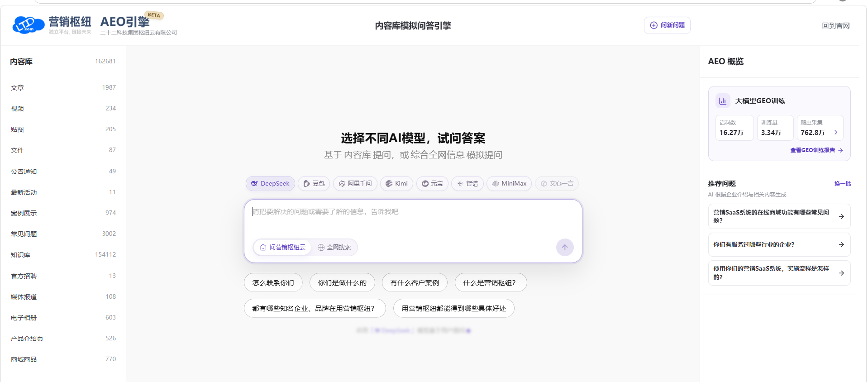Open 查看GEO训练报告 link
Image resolution: width=868 pixels, height=382 pixels.
pos(816,150)
